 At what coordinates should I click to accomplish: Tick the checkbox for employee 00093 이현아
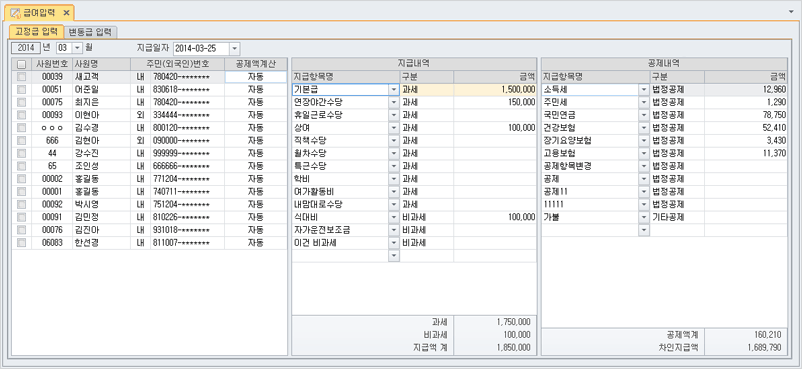point(21,115)
